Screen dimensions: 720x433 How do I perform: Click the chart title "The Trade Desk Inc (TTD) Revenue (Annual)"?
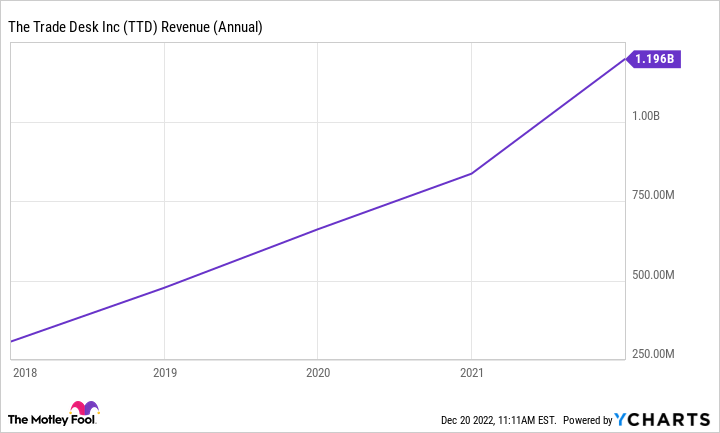[135, 27]
